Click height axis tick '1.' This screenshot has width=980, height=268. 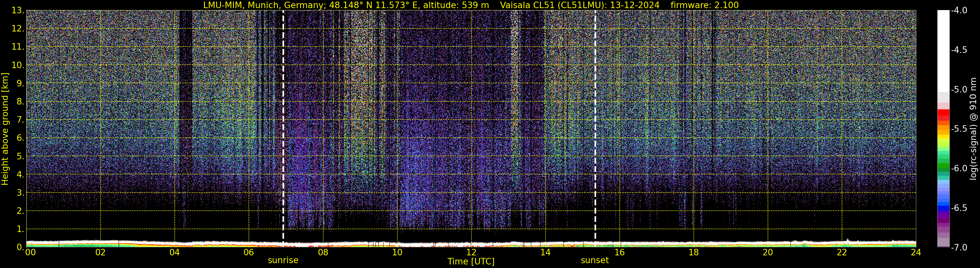pyautogui.click(x=20, y=229)
